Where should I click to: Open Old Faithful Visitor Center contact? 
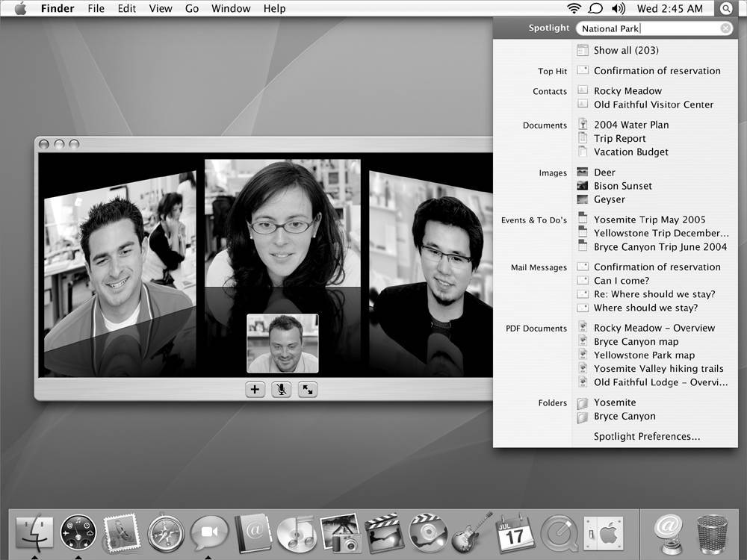point(653,105)
